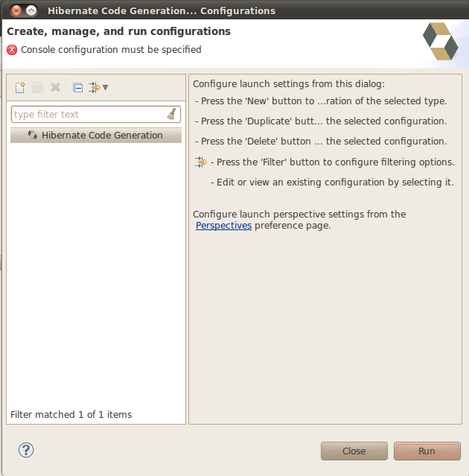The width and height of the screenshot is (469, 476).
Task: Focus the type filter text field
Action: tap(96, 115)
